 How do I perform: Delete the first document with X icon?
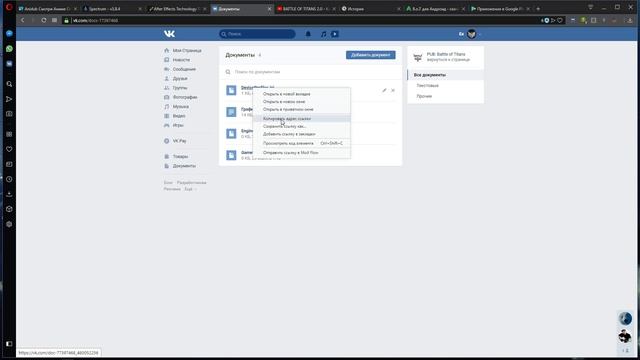(393, 90)
